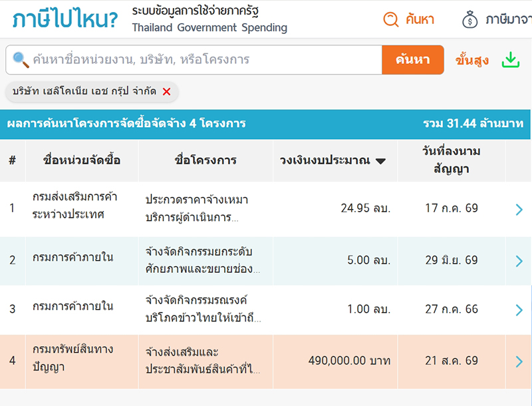The image size is (532, 406).
Task: Click the Thailand Government Spending subtitle
Action: coord(209,27)
